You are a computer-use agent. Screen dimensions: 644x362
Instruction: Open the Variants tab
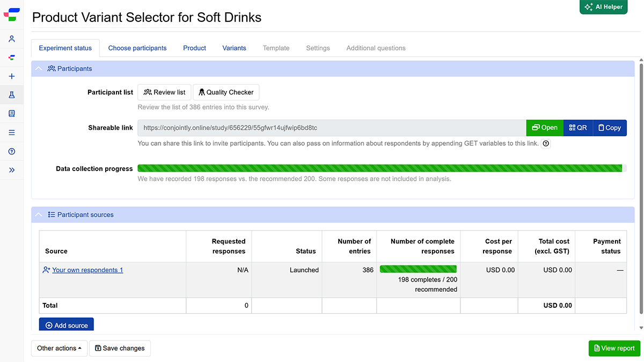(x=235, y=48)
